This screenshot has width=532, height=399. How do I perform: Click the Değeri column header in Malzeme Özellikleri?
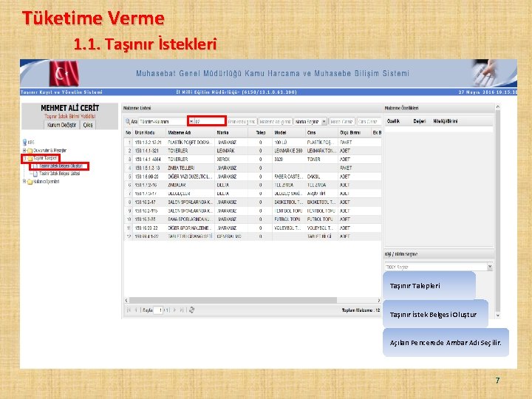tap(420, 121)
